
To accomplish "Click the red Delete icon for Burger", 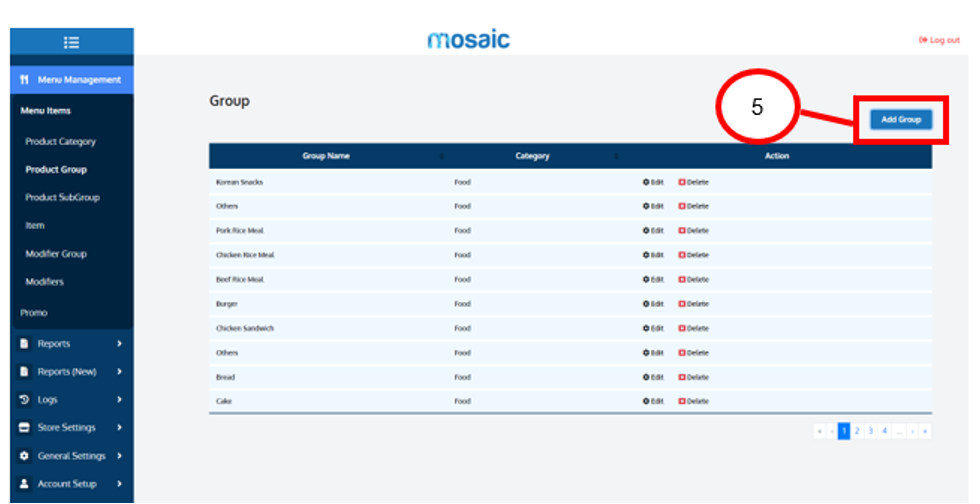I will [x=682, y=304].
